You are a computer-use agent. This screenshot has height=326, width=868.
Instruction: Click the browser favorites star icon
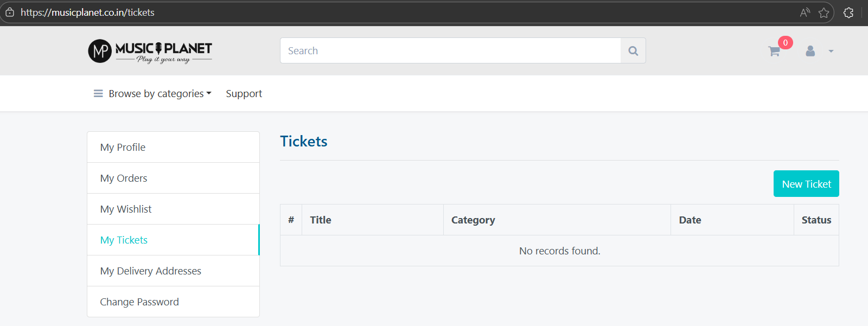[x=824, y=12]
